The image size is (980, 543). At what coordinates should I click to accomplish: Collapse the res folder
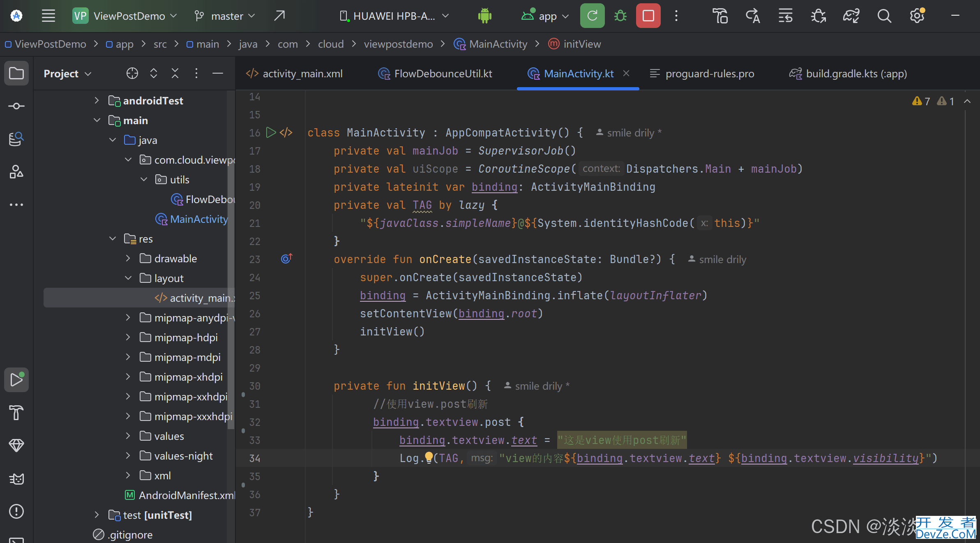click(113, 238)
